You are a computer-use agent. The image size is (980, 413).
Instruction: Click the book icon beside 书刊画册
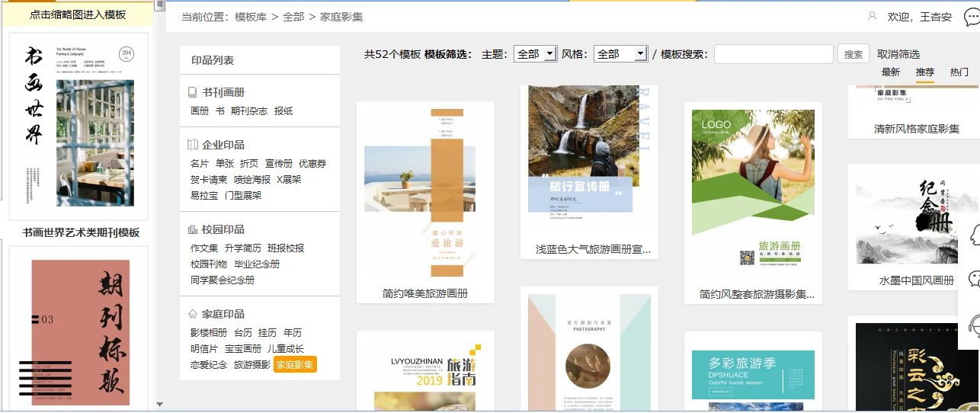coord(193,92)
